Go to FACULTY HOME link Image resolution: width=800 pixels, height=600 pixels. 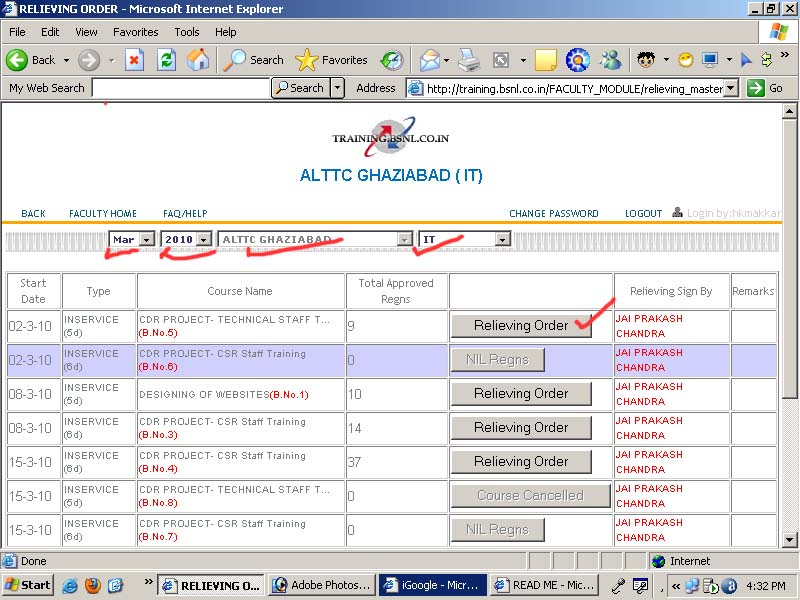pos(103,213)
